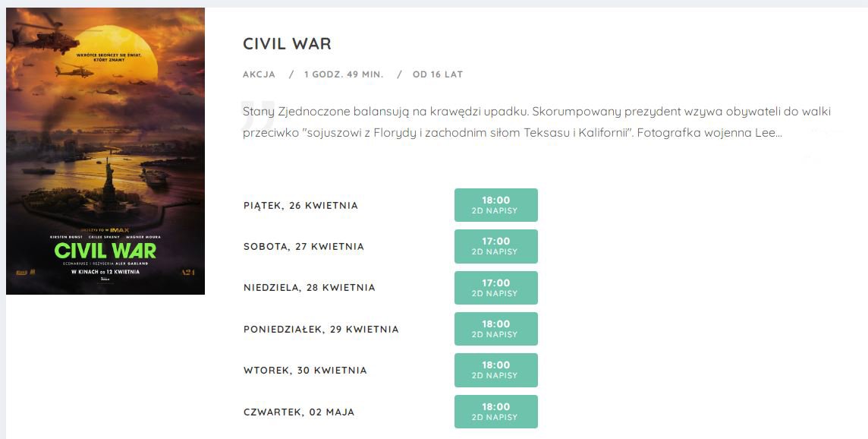
Task: Click the PIĄTEK, 26 KWIETNIA date label
Action: [x=300, y=206]
